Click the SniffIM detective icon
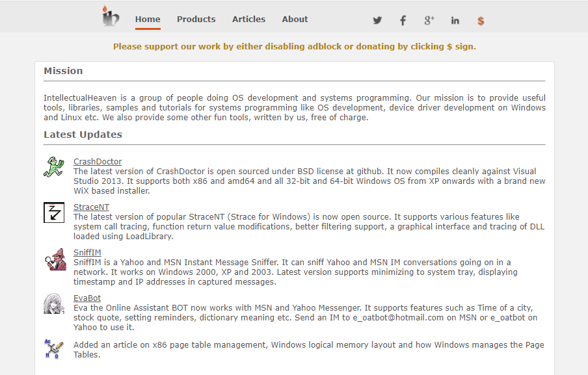This screenshot has height=375, width=588. click(x=55, y=259)
